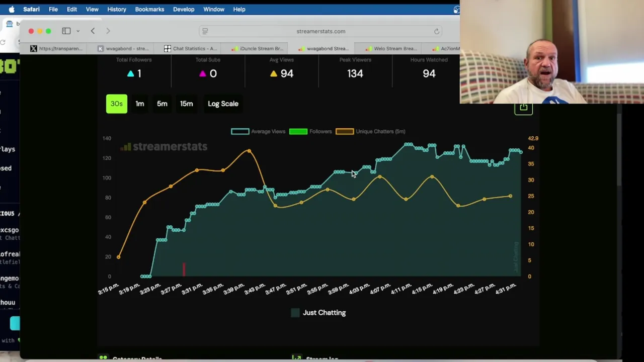The height and width of the screenshot is (362, 644).
Task: Click the red marker on chart baseline
Action: tap(184, 269)
